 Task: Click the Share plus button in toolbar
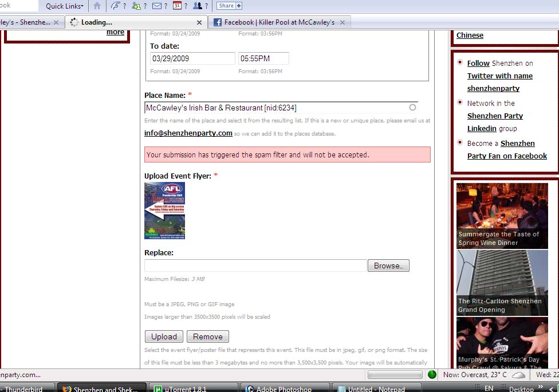pyautogui.click(x=230, y=6)
